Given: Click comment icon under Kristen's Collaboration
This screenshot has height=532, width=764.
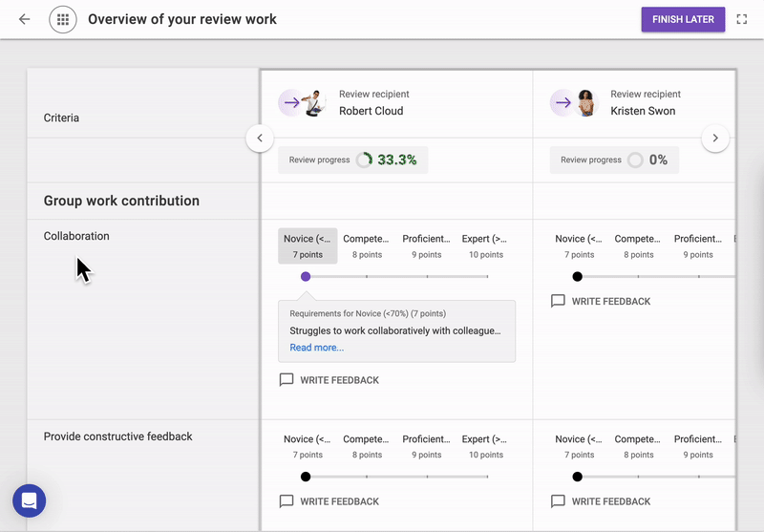Looking at the screenshot, I should (x=558, y=301).
